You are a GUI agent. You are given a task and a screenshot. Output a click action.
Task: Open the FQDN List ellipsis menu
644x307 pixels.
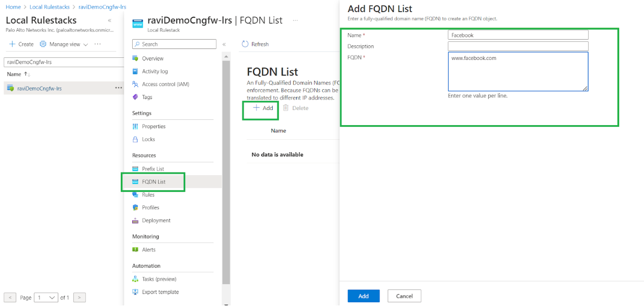[294, 20]
